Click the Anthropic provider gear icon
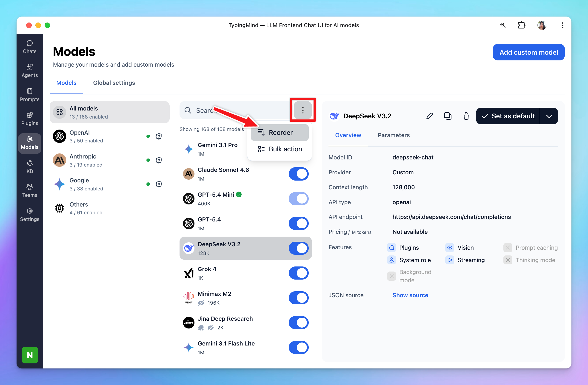The image size is (588, 385). pyautogui.click(x=159, y=160)
